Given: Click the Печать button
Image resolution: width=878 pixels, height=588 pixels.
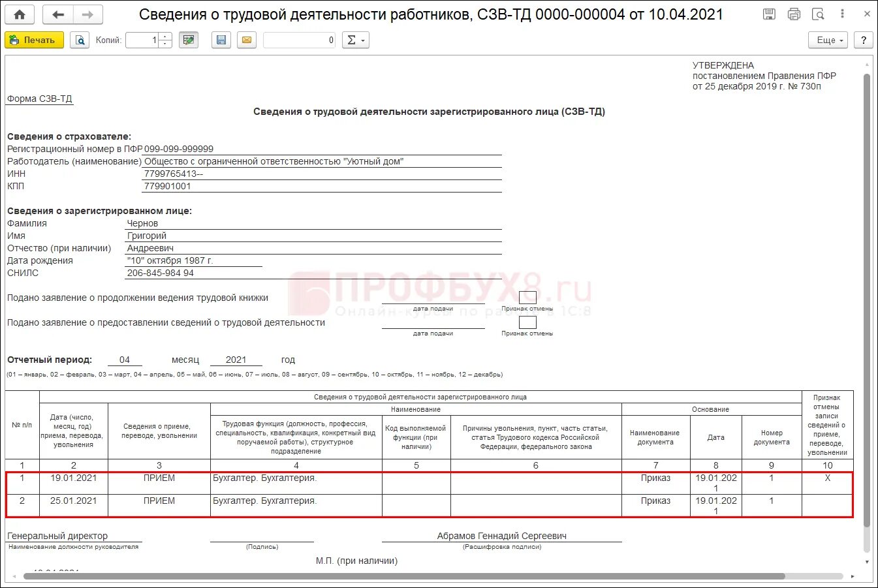Looking at the screenshot, I should 34,40.
